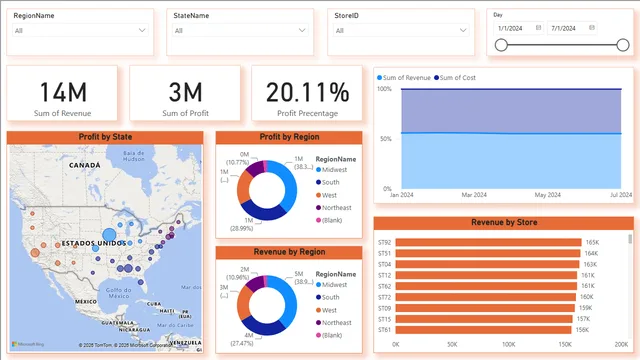Click (Blank) in Revenue by Region legend
The image size is (640, 360).
[x=329, y=336]
